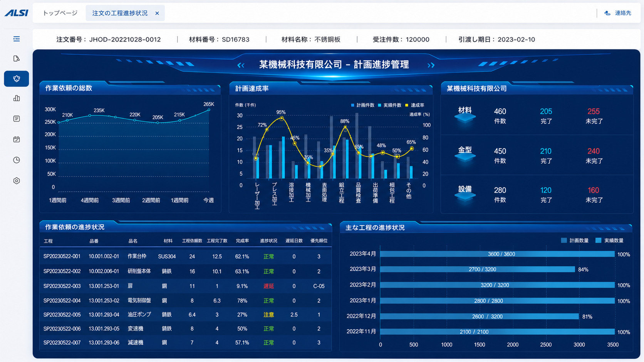
Task: Click the 2023年3月 bar labeled 2700 / 3200
Action: tap(478, 269)
